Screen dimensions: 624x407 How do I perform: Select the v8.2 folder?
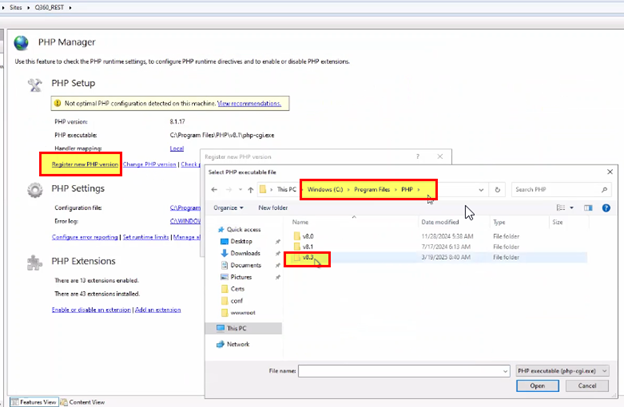point(310,257)
